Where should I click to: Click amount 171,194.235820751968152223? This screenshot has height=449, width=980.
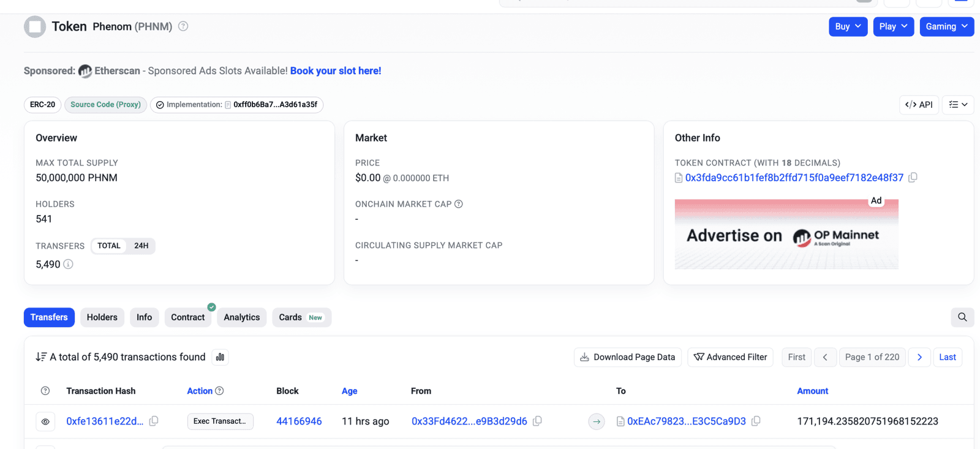868,421
